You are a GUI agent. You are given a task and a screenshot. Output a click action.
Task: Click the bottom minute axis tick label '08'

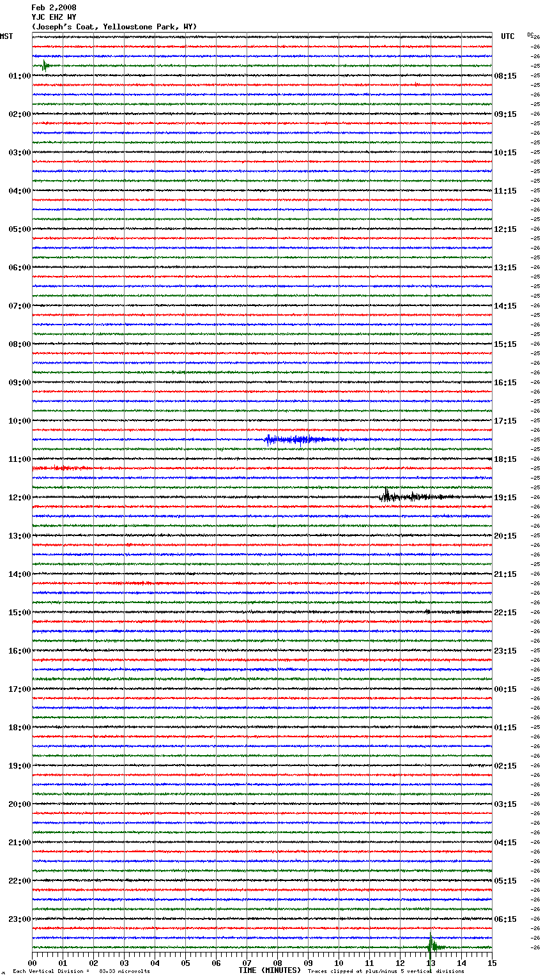[278, 963]
